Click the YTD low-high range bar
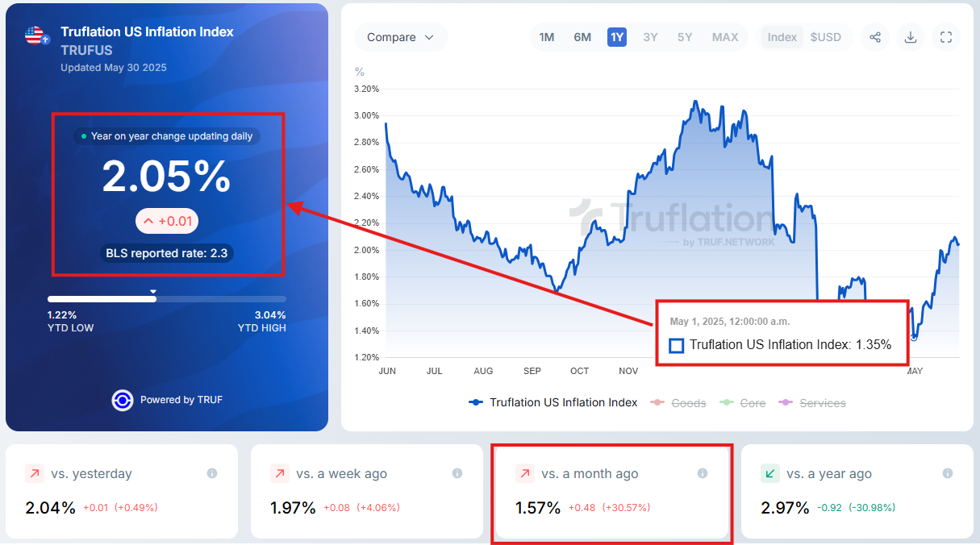The image size is (980, 545). click(x=166, y=299)
